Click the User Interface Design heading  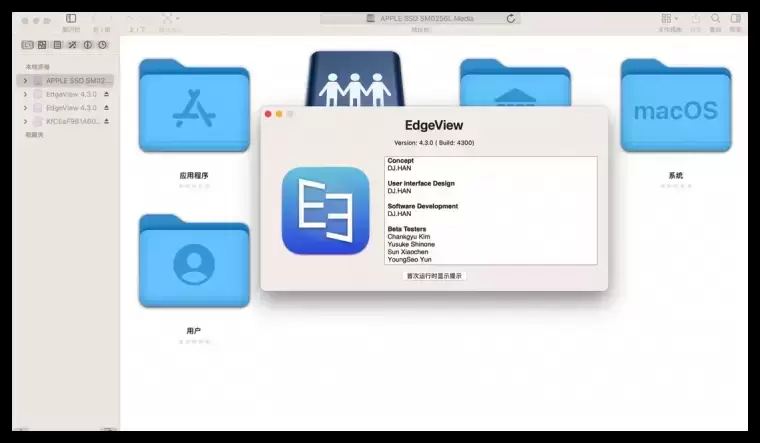421,183
